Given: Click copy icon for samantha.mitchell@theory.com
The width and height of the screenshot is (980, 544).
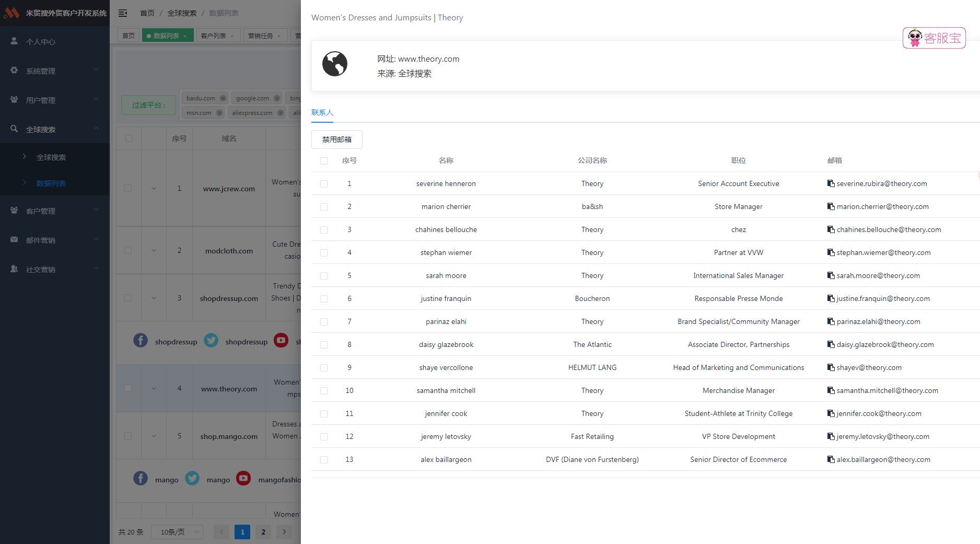Looking at the screenshot, I should coord(831,390).
